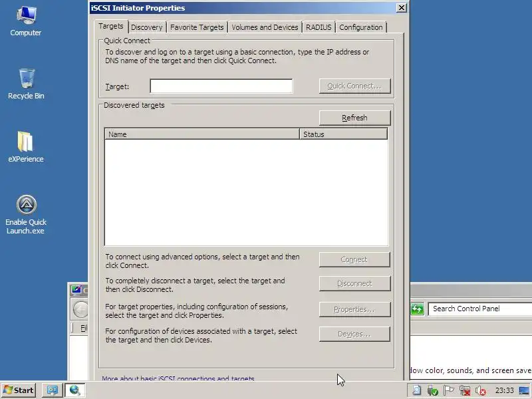Click Show desktop icon beside clock

coord(525,390)
